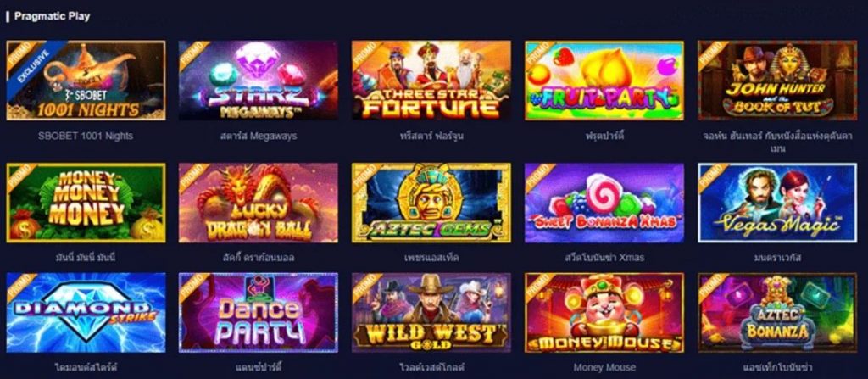Screen dimensions: 868x379
Task: Select the Aztec Gems game thumbnail
Action: pyautogui.click(x=431, y=203)
